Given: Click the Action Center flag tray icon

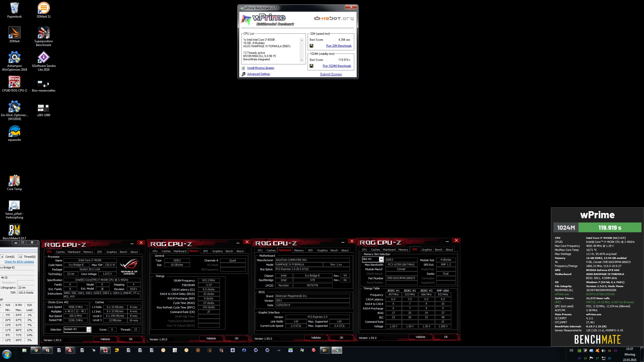Looking at the screenshot, I should pos(591,358).
